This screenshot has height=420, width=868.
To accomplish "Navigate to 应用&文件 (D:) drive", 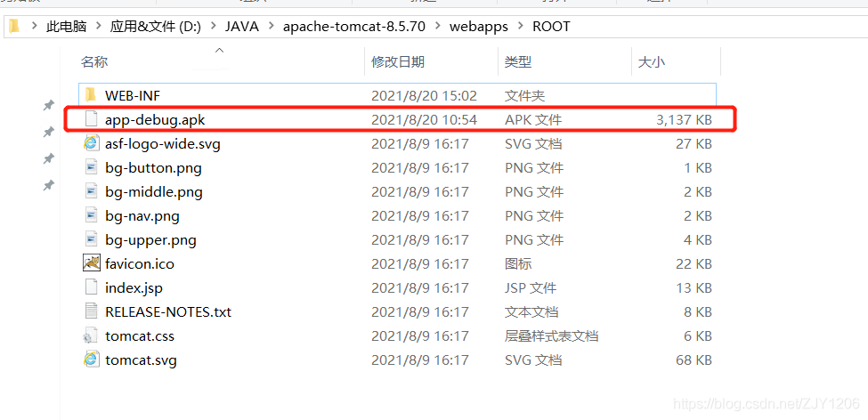I will click(x=155, y=27).
